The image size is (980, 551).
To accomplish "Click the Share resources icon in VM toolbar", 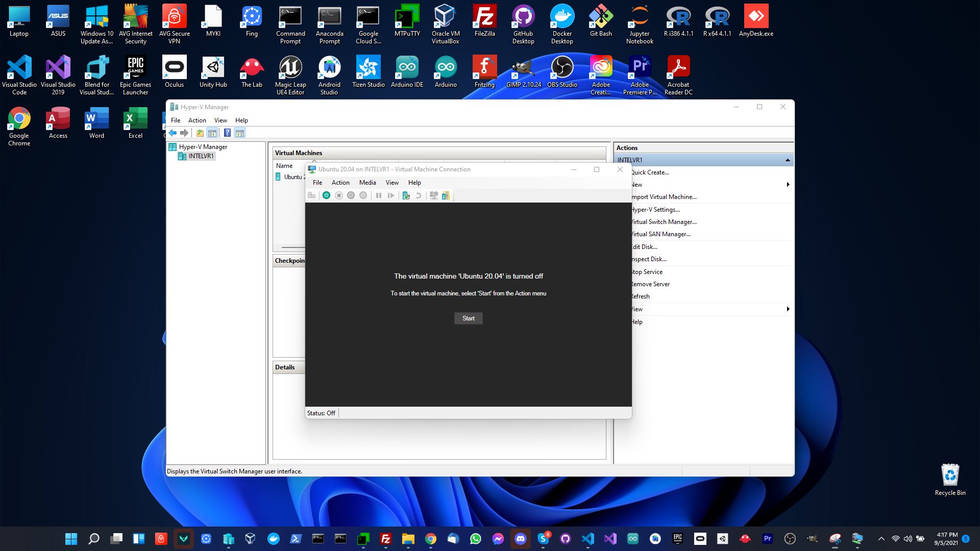I will pos(446,195).
